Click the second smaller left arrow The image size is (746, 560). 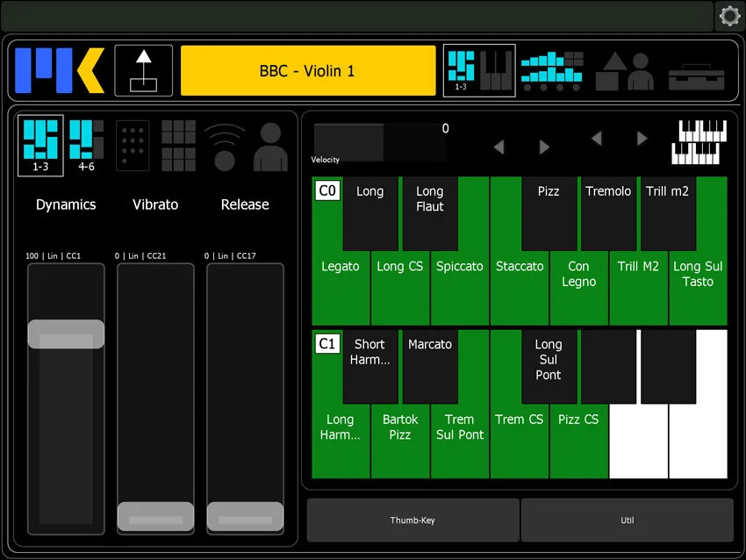tap(597, 138)
